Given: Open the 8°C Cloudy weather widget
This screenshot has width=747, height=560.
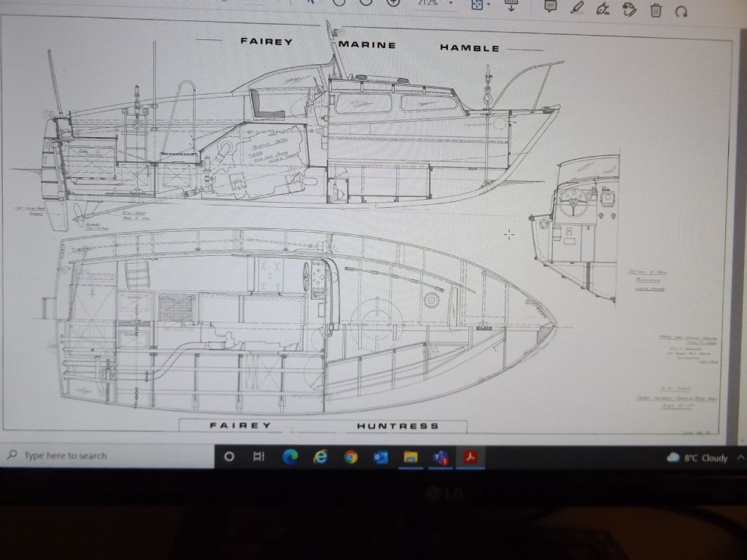Looking at the screenshot, I should (x=697, y=458).
